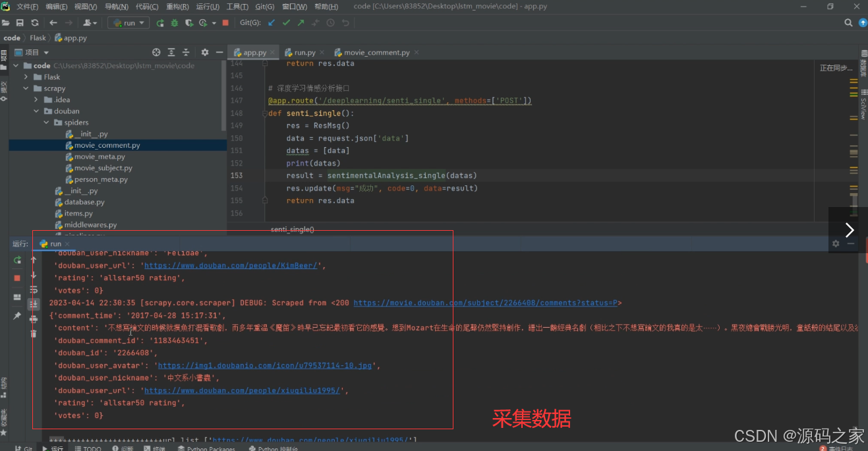The image size is (868, 451).
Task: Click the Debug bug icon
Action: pyautogui.click(x=175, y=22)
